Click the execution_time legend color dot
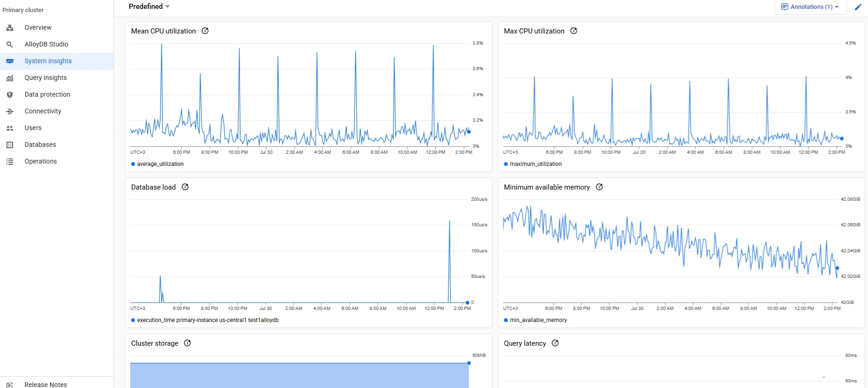This screenshot has width=868, height=388. point(133,320)
